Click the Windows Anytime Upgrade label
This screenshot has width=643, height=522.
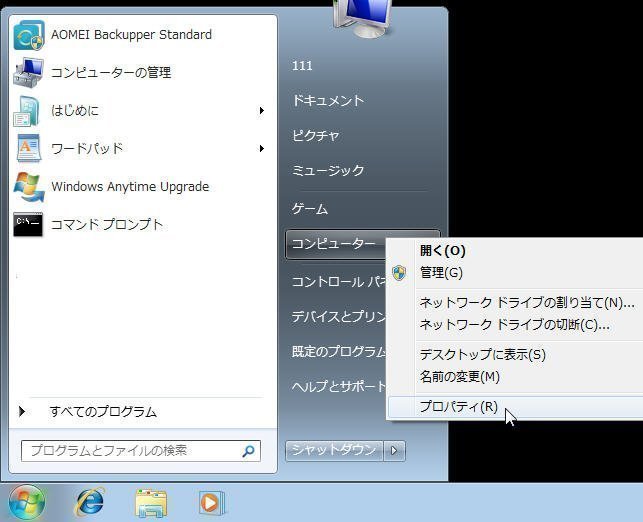pos(130,187)
